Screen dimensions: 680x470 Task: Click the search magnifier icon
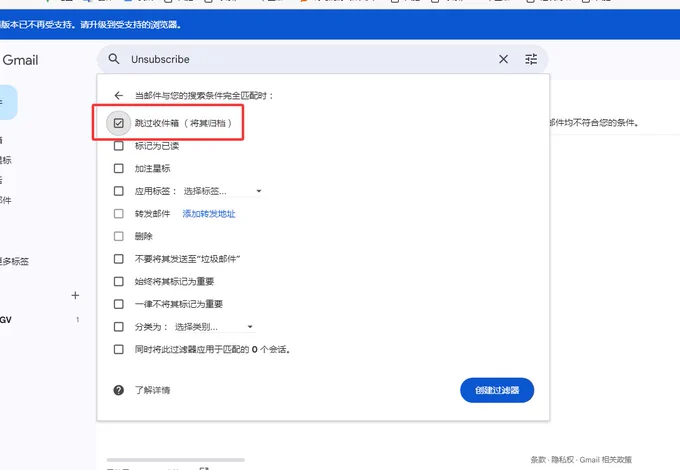coord(114,59)
